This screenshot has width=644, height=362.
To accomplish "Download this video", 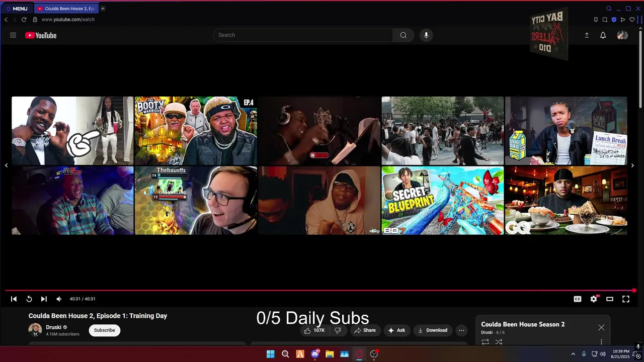I will (433, 330).
